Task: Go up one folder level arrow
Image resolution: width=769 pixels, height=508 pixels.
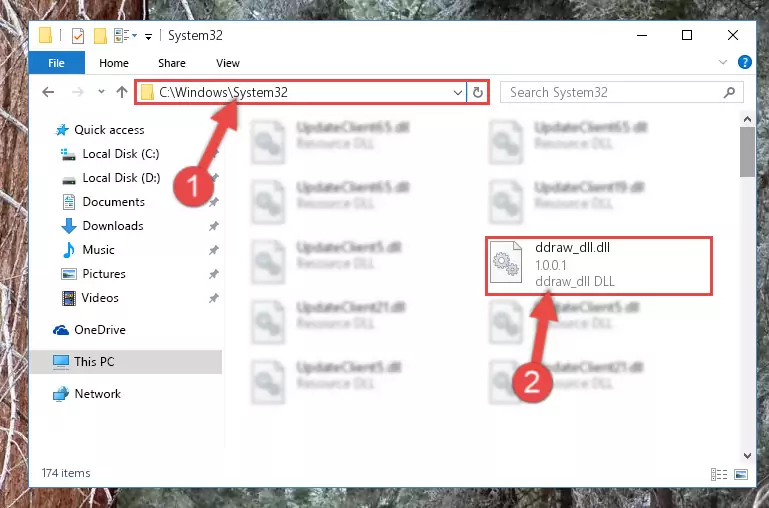Action: point(122,92)
